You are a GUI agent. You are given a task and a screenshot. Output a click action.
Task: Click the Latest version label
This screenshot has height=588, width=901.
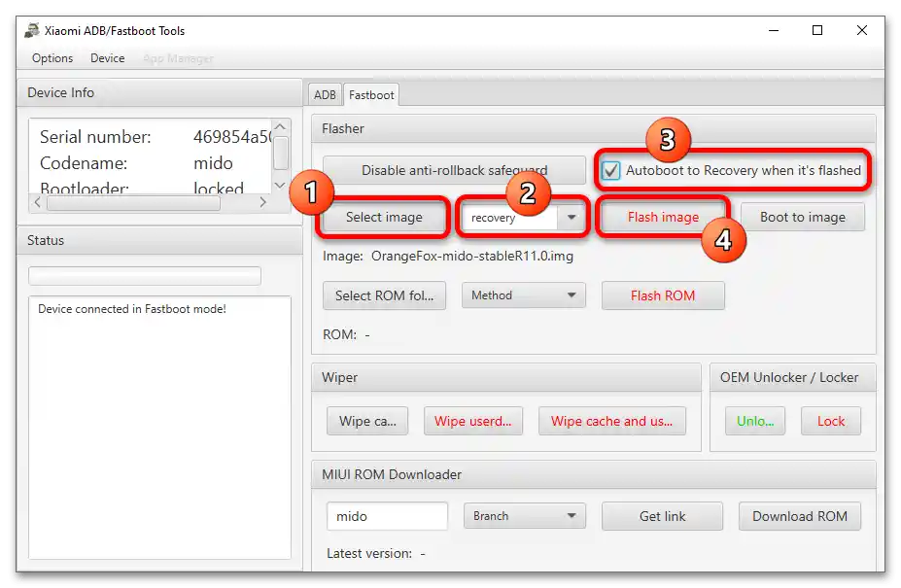coord(369,554)
